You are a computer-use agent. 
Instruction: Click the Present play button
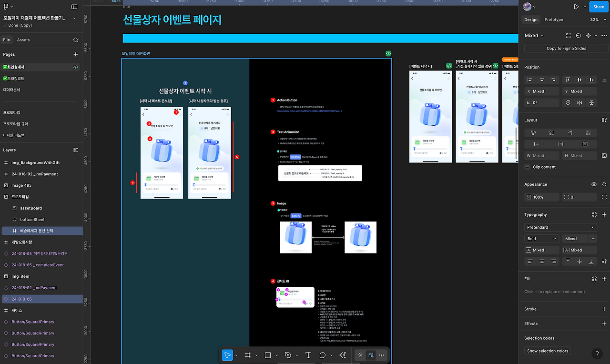point(576,7)
